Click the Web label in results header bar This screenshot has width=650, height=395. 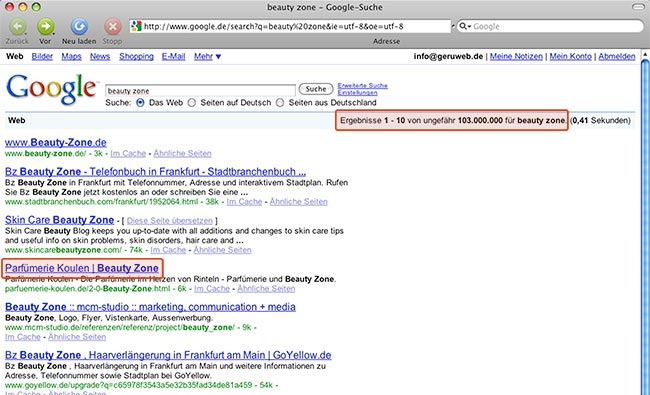(x=17, y=121)
